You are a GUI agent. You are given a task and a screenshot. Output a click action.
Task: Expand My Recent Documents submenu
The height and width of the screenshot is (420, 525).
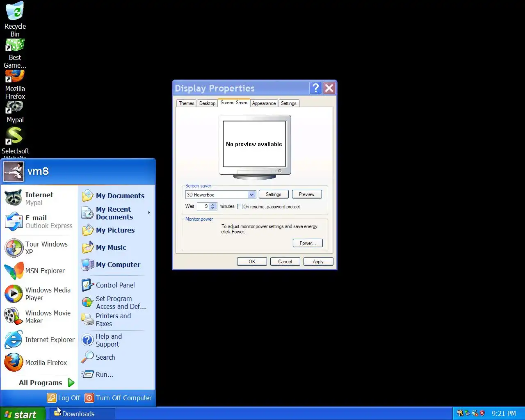click(116, 213)
